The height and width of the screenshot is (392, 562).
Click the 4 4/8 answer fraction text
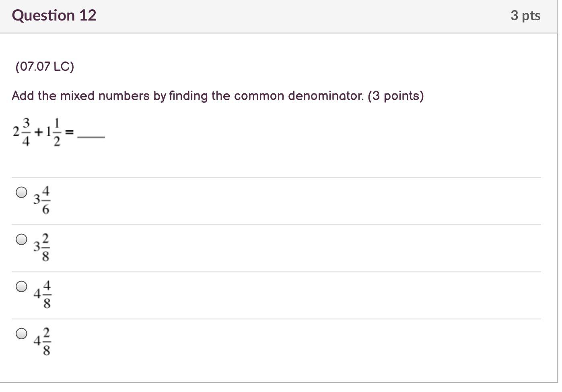[42, 295]
